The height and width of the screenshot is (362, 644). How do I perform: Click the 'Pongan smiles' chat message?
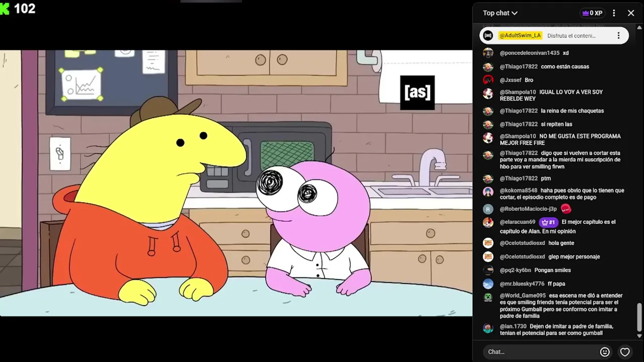click(x=552, y=270)
